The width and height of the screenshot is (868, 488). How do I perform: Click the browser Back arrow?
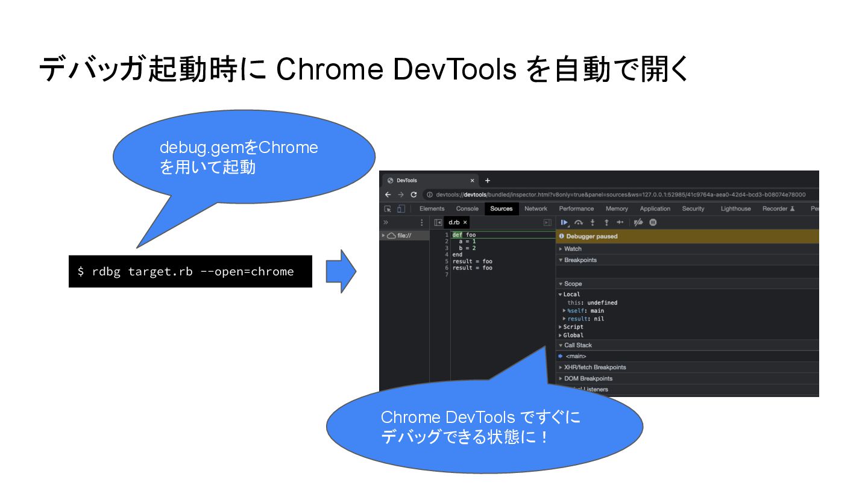[388, 195]
